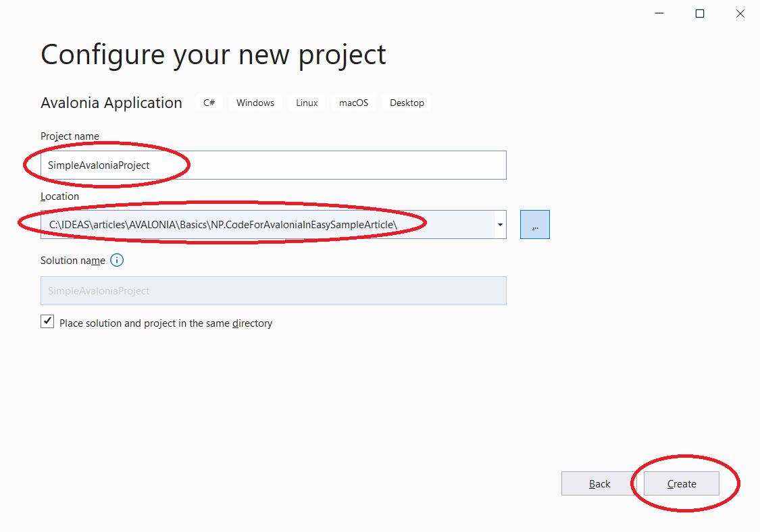
Task: Go Back to previous step
Action: click(x=599, y=483)
